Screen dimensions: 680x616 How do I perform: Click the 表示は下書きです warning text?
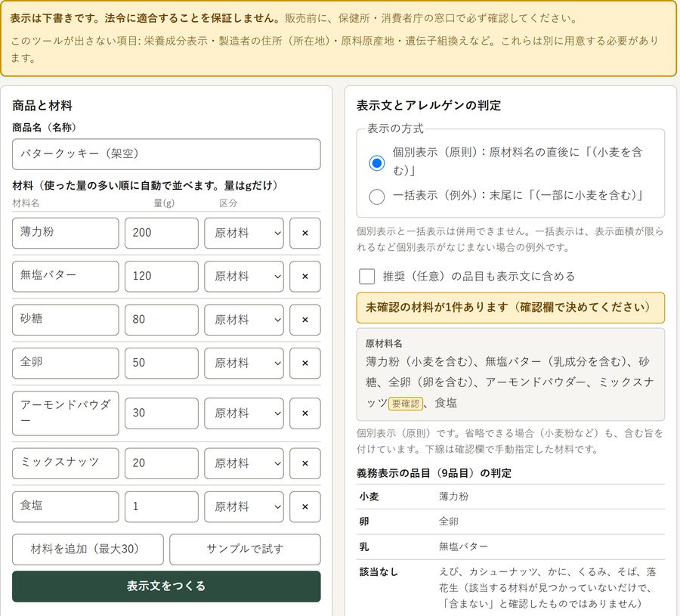pyautogui.click(x=147, y=18)
